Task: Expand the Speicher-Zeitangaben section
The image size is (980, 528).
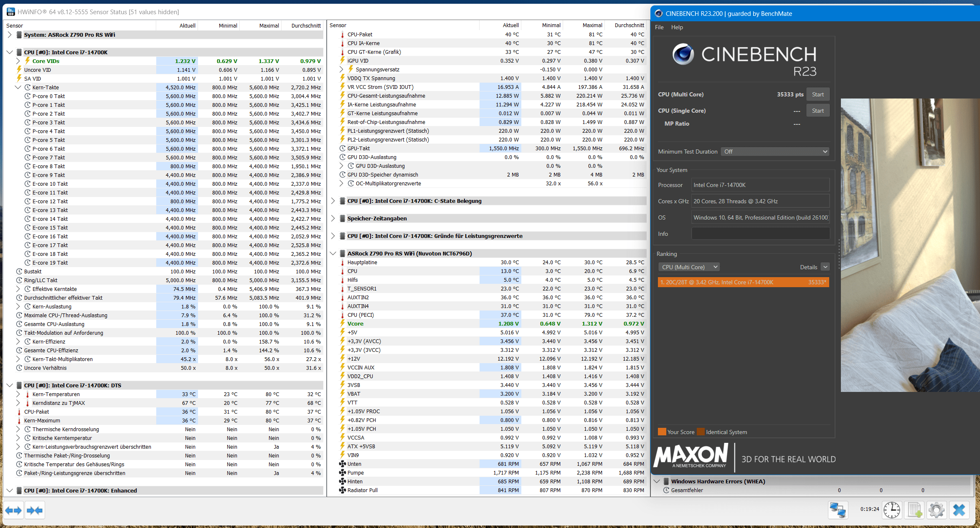Action: [x=333, y=218]
